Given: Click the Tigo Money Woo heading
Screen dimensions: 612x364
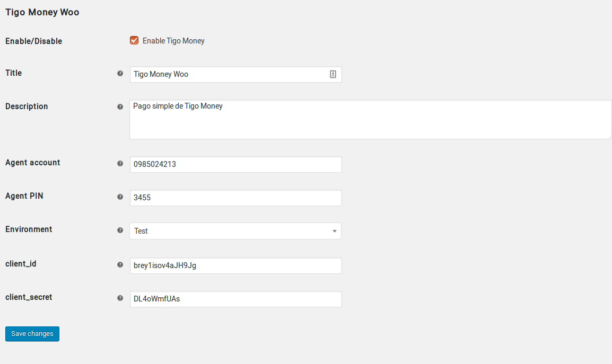Looking at the screenshot, I should pos(42,12).
